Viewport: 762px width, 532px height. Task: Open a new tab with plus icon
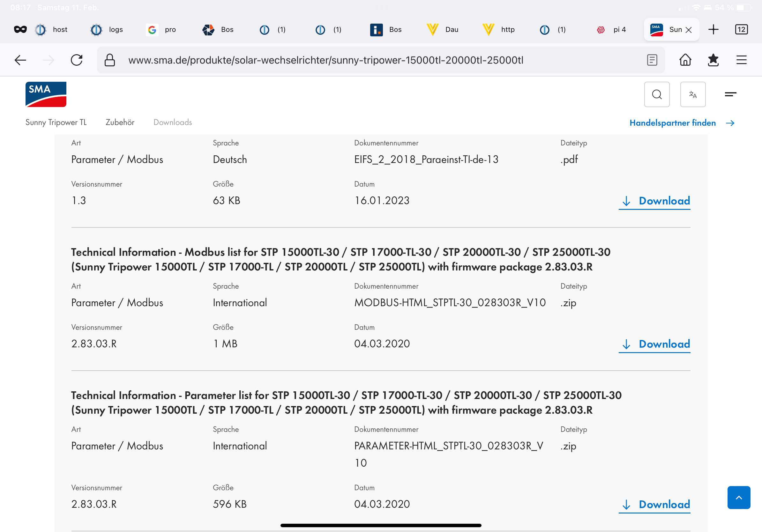[713, 30]
